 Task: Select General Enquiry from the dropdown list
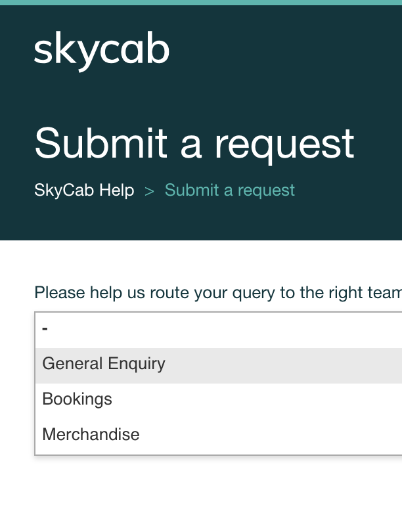[x=104, y=364]
